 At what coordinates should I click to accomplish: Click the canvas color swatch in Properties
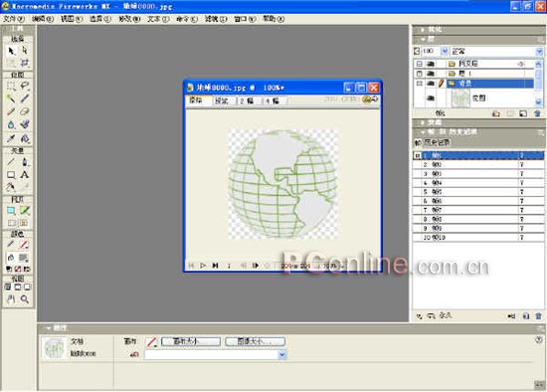pos(151,341)
